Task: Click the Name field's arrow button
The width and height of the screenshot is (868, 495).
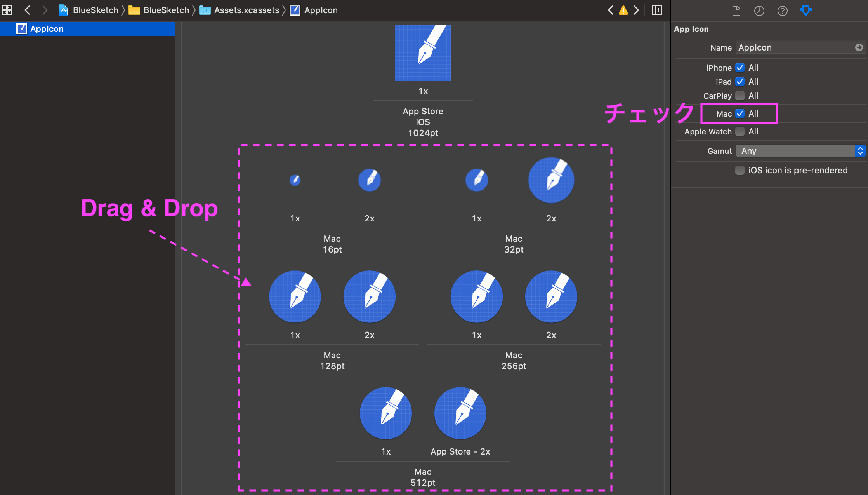Action: click(x=859, y=47)
